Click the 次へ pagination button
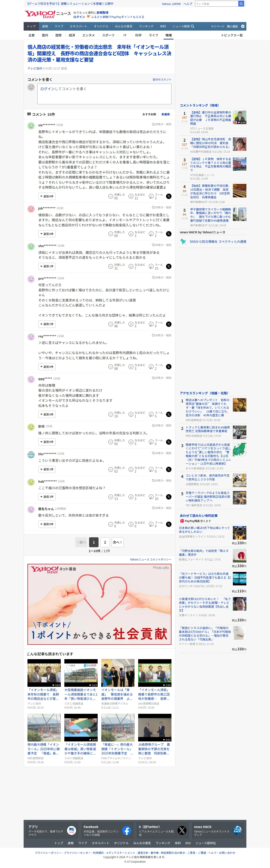 (x=117, y=542)
